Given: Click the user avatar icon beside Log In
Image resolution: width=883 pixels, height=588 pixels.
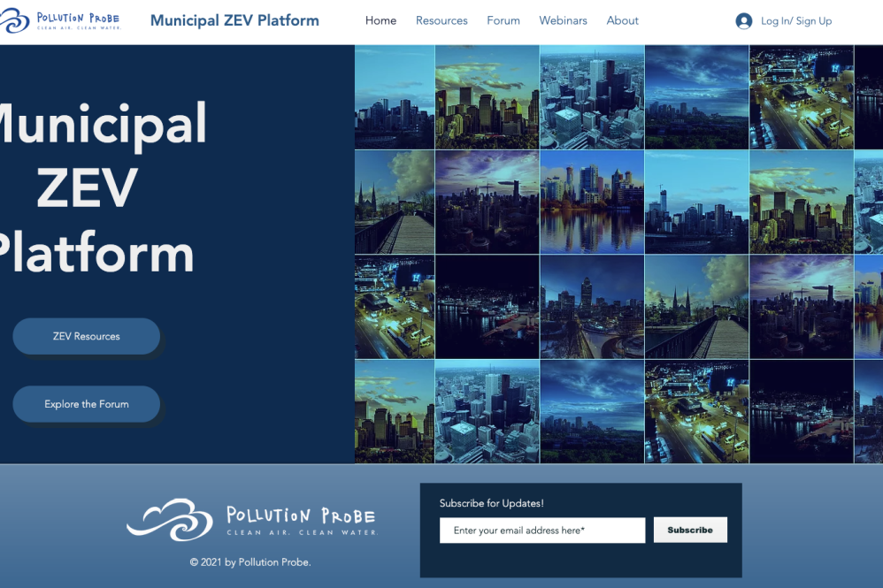Looking at the screenshot, I should (x=743, y=21).
